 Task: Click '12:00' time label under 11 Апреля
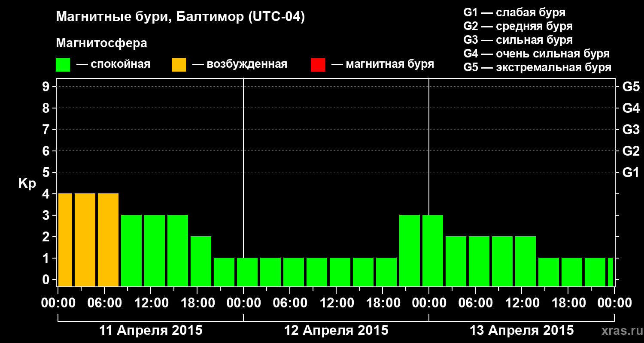[151, 303]
